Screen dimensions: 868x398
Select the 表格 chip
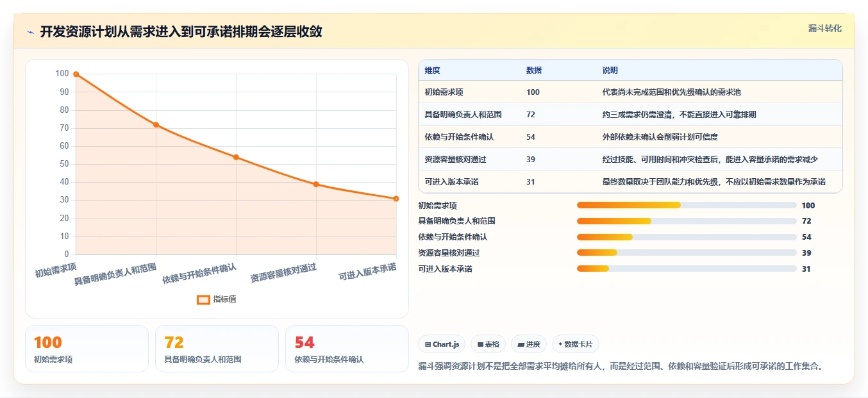click(488, 344)
